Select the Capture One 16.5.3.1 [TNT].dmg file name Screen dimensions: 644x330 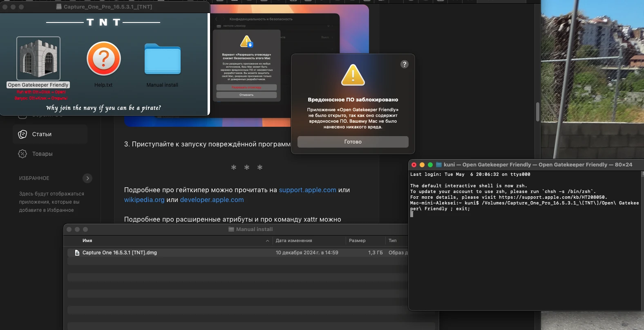[120, 253]
